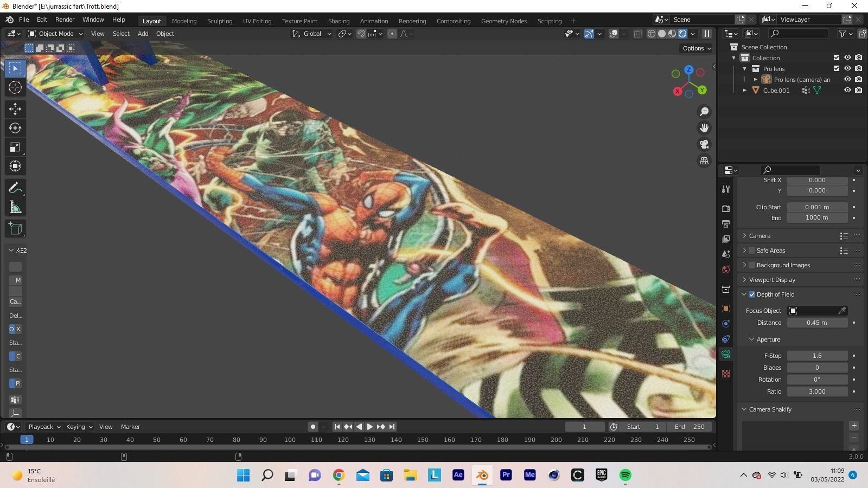The width and height of the screenshot is (868, 488).
Task: Launch After Effects from the taskbar
Action: (458, 475)
